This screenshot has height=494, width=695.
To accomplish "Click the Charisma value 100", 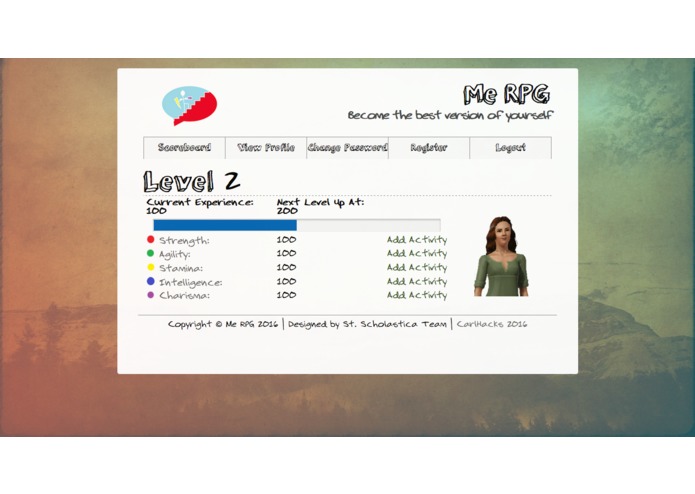I will point(286,295).
